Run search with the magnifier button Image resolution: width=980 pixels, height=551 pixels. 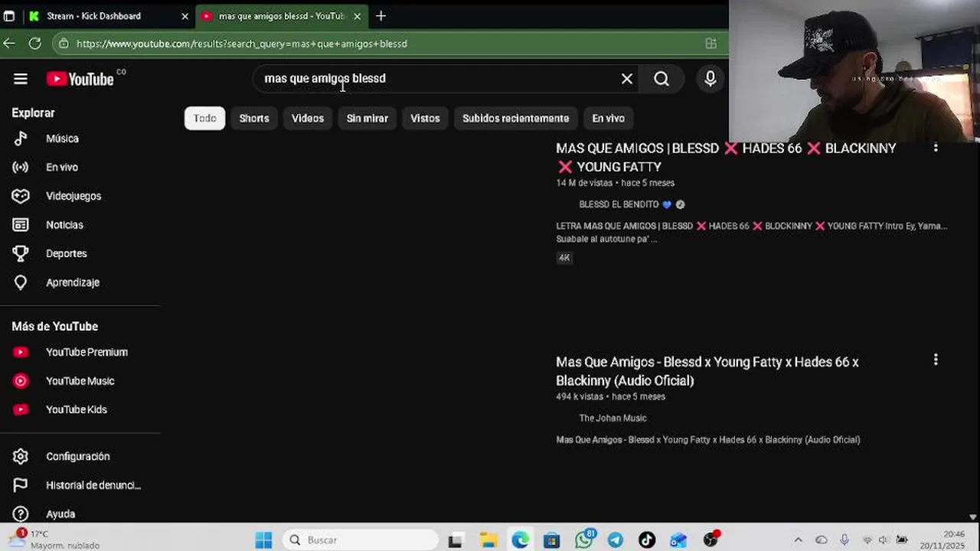pos(661,79)
